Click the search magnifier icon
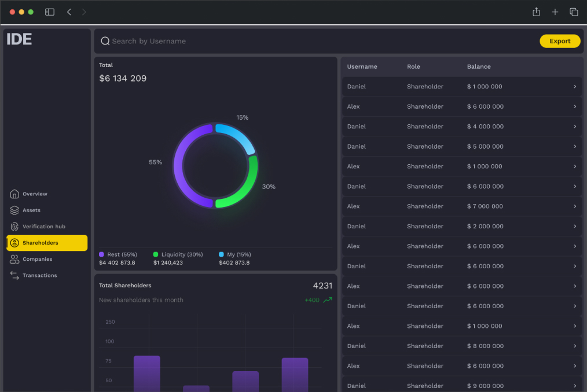 [x=105, y=41]
